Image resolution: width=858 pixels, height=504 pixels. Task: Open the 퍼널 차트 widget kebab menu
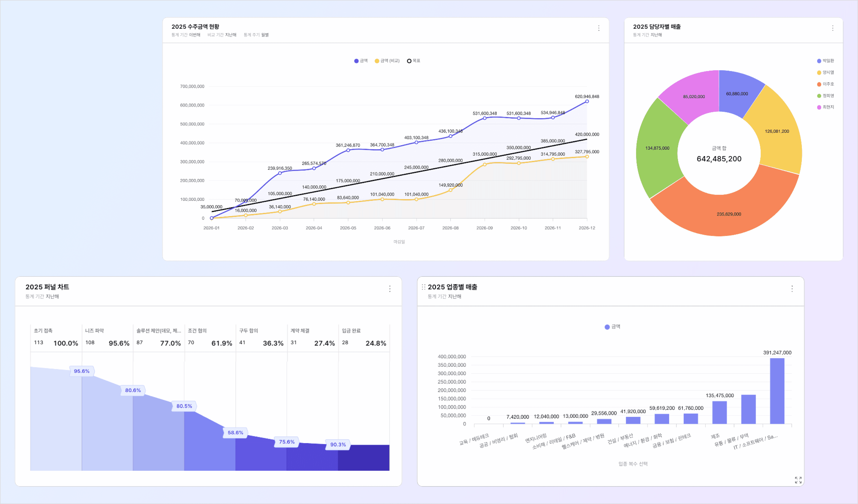point(389,289)
